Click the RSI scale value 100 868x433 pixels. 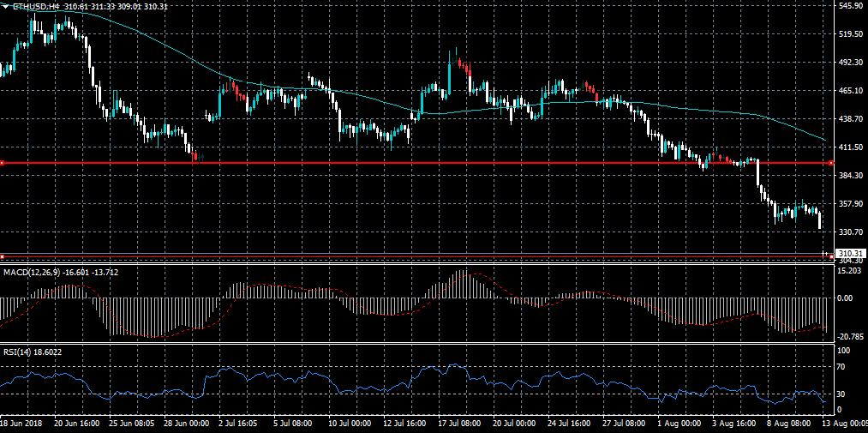coord(845,351)
